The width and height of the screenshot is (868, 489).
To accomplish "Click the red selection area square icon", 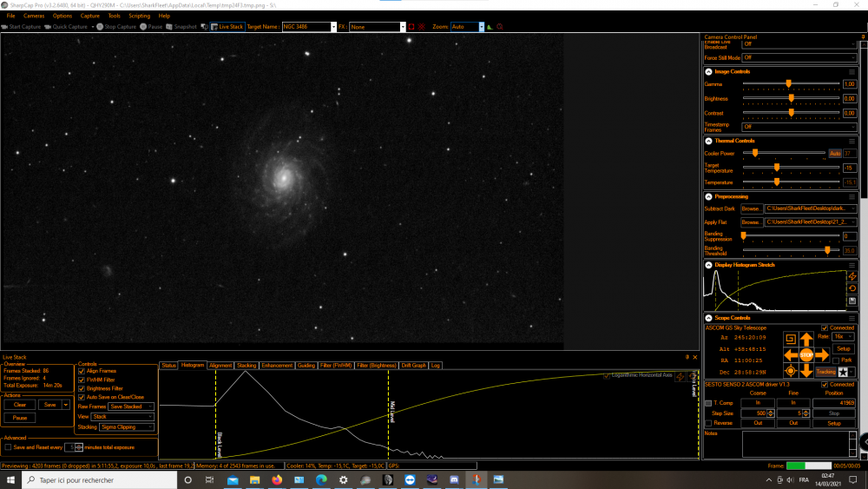I will click(x=411, y=27).
